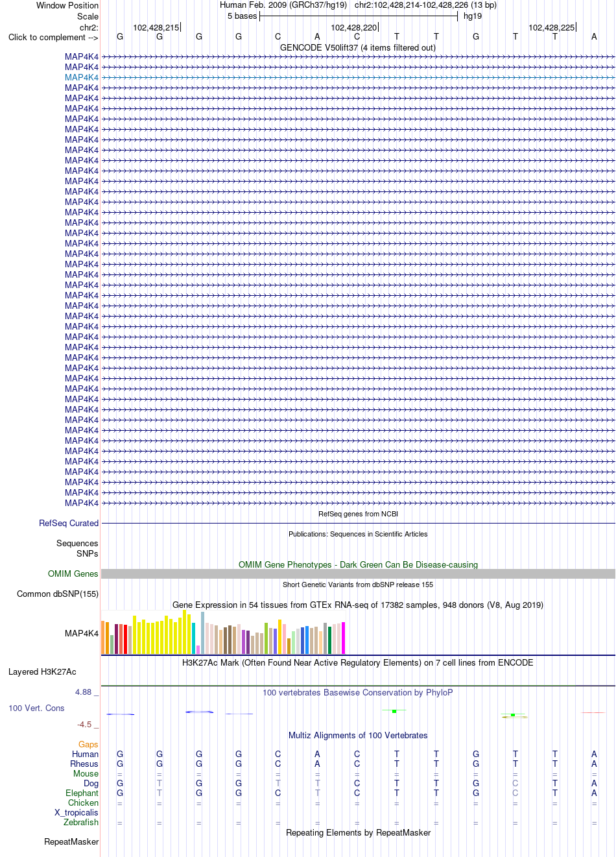Click the gray OMIM Genes item bar
Viewport: 616px width, 857px height.
tap(358, 573)
